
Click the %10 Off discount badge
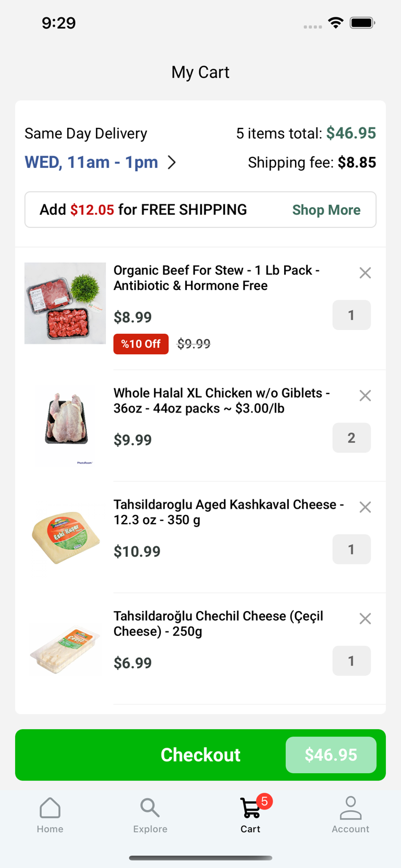click(141, 344)
